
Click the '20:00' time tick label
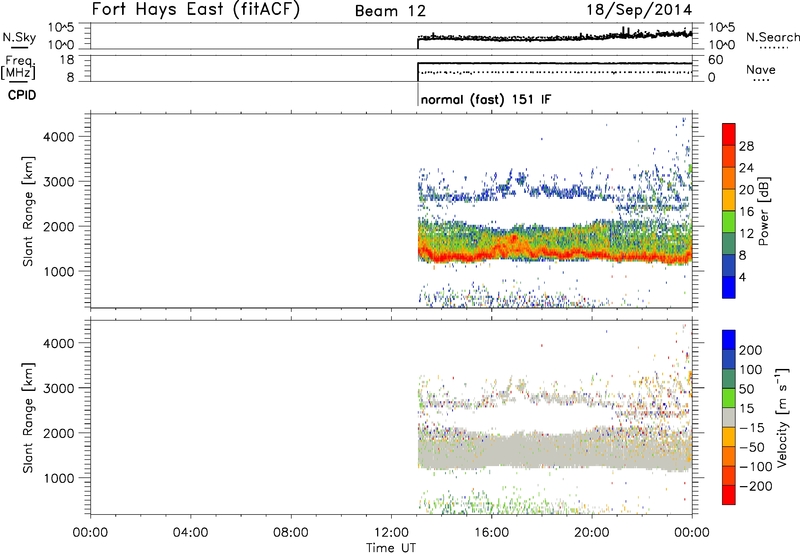click(592, 533)
